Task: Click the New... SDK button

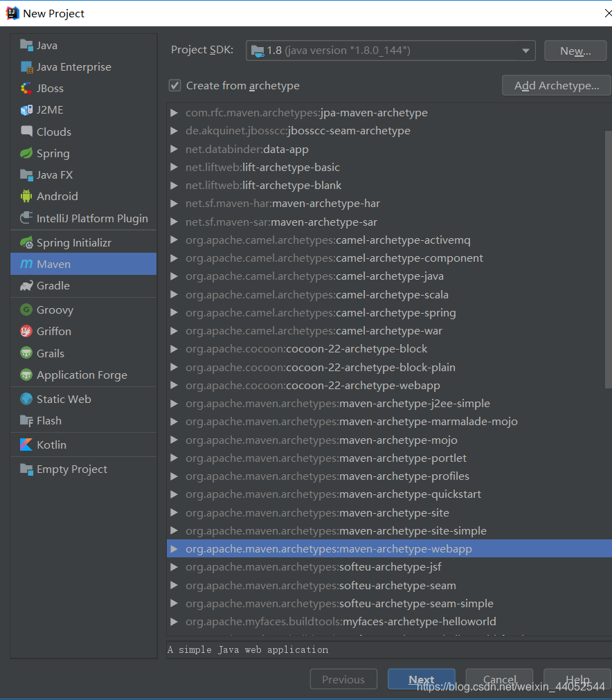Action: point(575,51)
